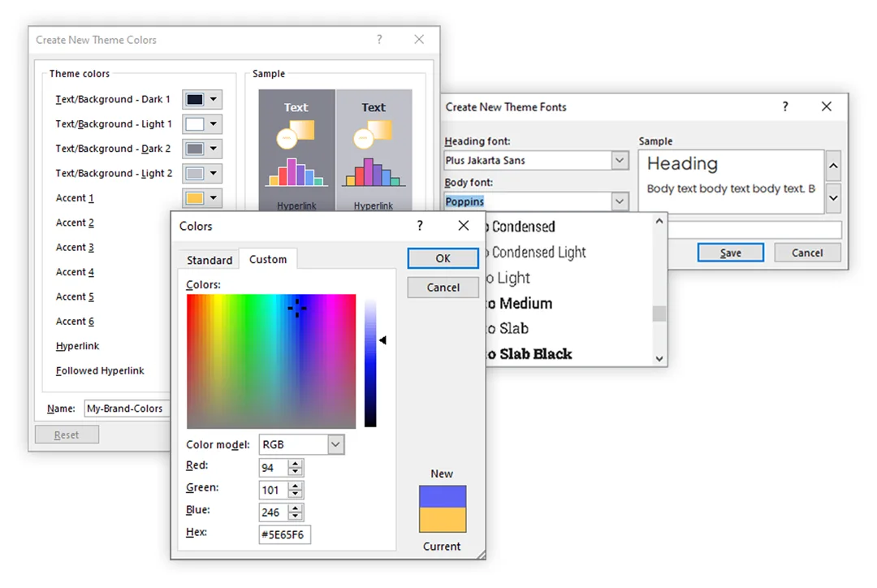This screenshot has height=588, width=877.
Task: Open Text/Background - Light 1 color dropdown
Action: point(213,124)
